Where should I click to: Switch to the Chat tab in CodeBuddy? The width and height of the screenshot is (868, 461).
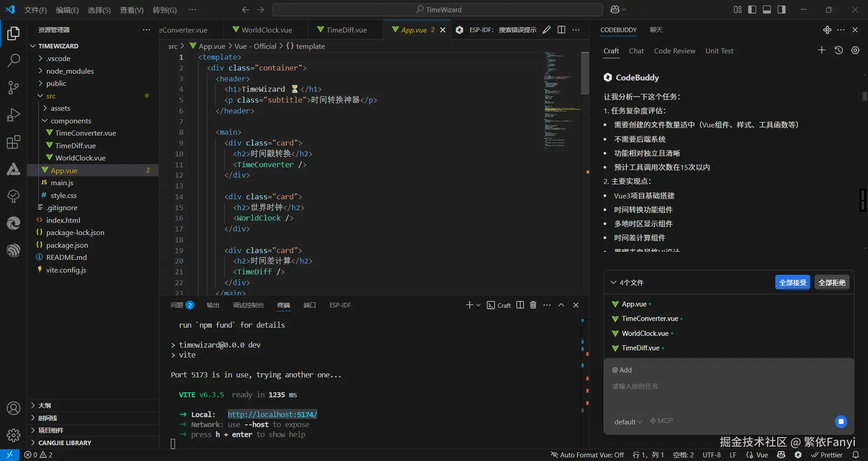[x=636, y=51]
